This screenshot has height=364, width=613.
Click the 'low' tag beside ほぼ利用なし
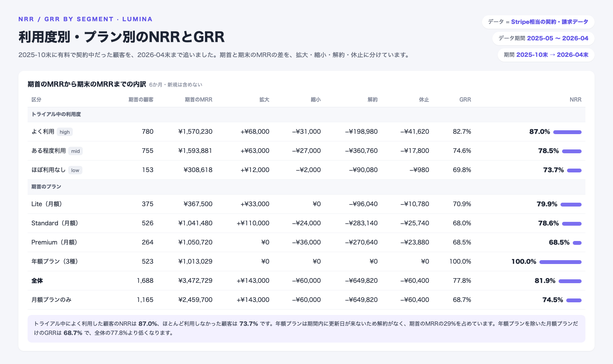[x=75, y=170]
